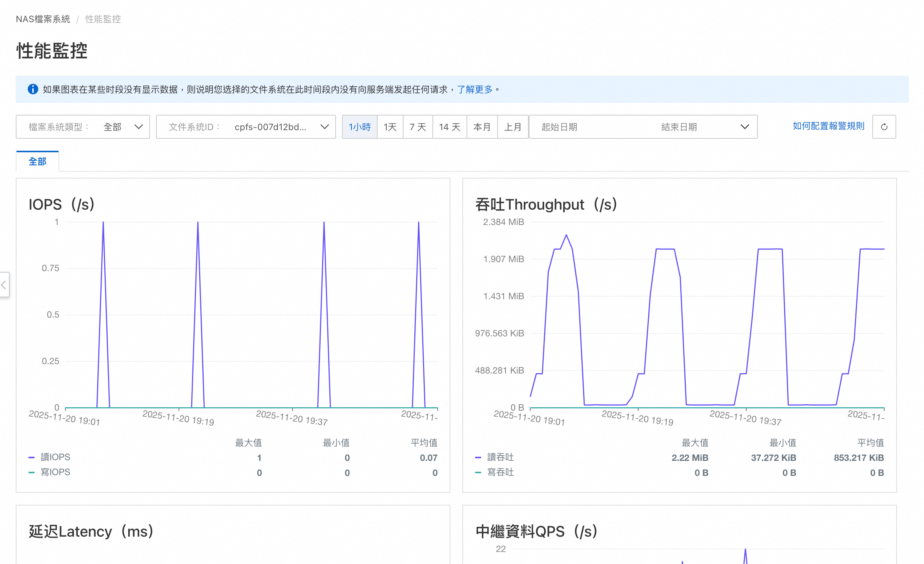Viewport: 924px width, 564px height.
Task: Switch time range to 1天
Action: click(390, 127)
